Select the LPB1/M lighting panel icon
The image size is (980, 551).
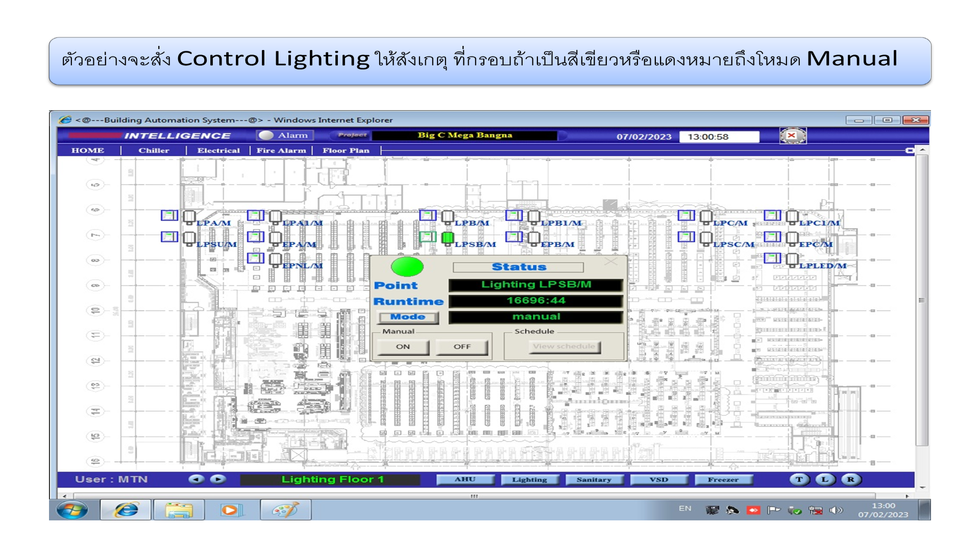(x=534, y=217)
